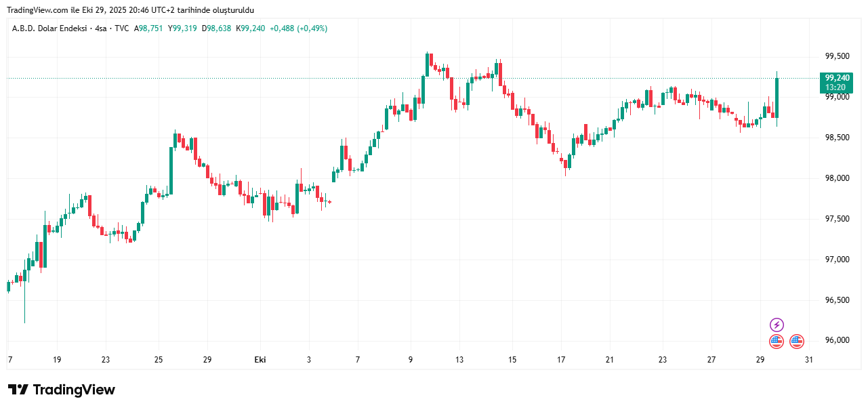Click the A.B.D. Dolar Endeksi symbol name
Screen dimensions: 868x410
point(50,28)
